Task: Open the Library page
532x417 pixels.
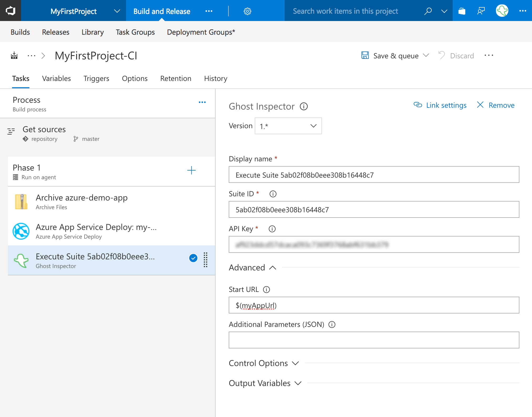Action: pos(92,32)
